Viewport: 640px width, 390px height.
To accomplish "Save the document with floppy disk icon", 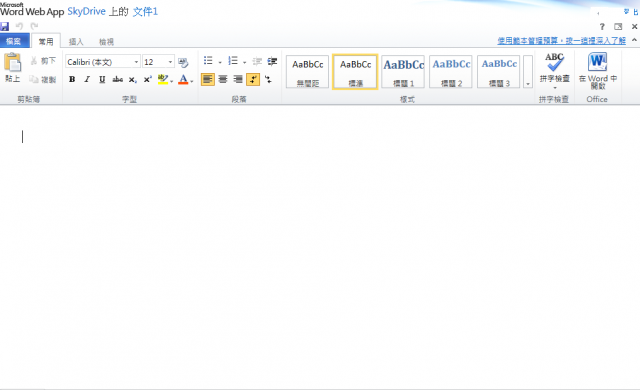I will (x=4, y=27).
